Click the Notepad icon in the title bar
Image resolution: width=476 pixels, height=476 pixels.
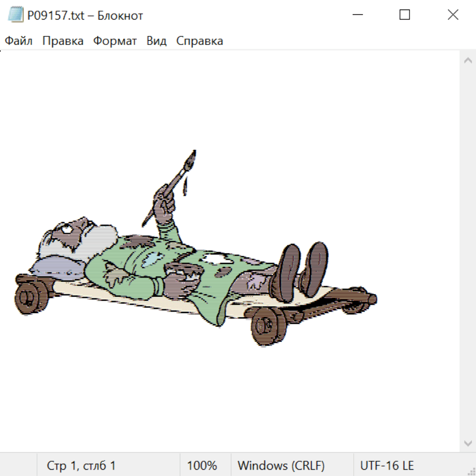pyautogui.click(x=15, y=15)
